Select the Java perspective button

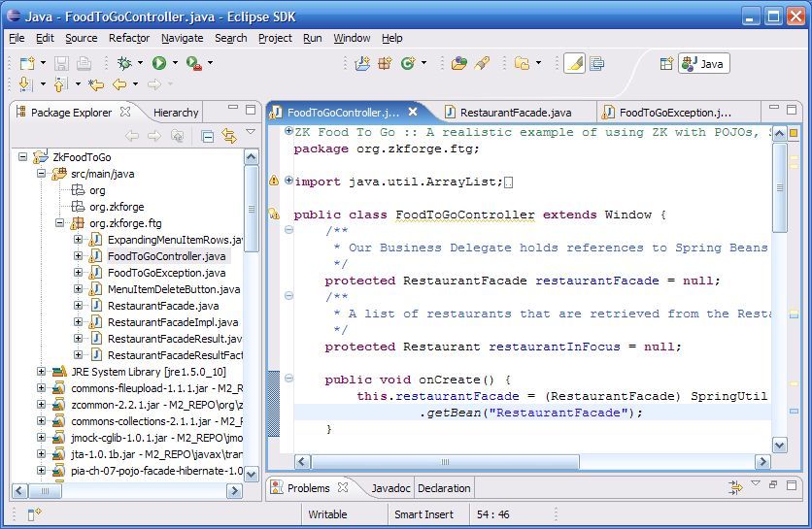(x=704, y=64)
